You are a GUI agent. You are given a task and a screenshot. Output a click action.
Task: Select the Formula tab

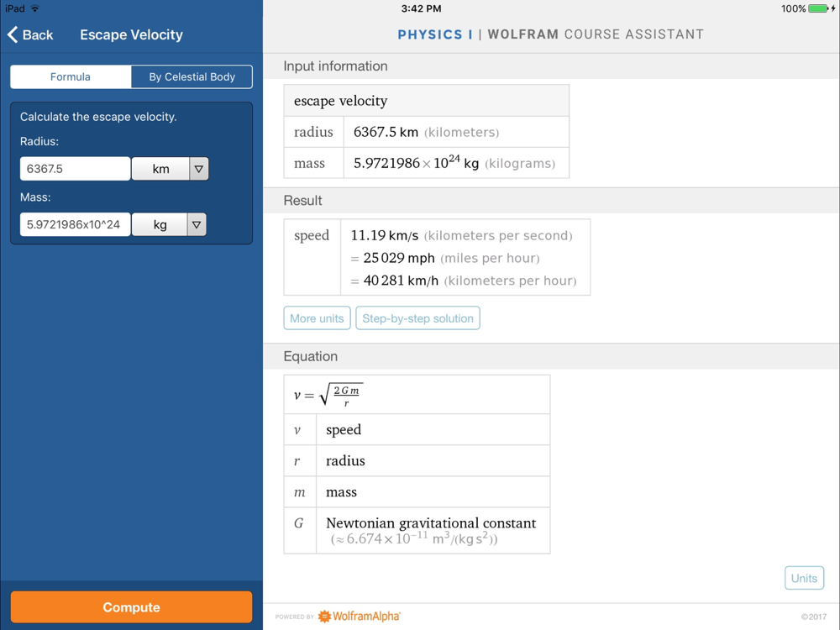tap(71, 76)
